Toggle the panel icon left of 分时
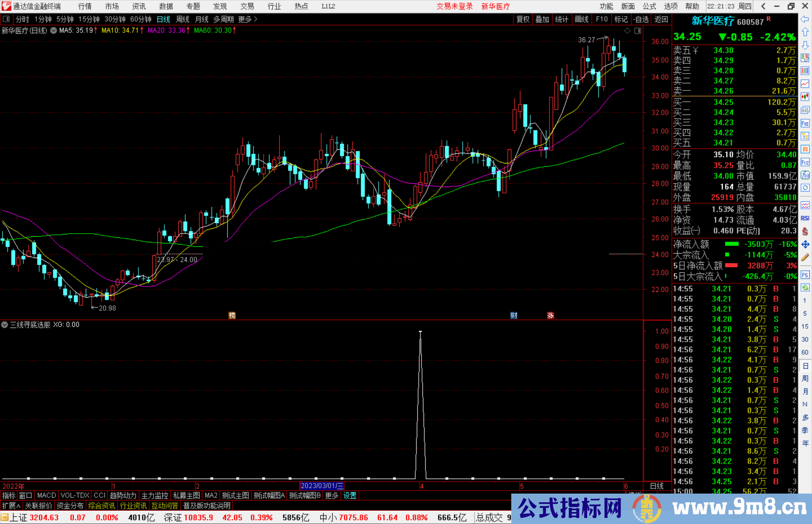The width and height of the screenshot is (812, 524). tap(6, 19)
